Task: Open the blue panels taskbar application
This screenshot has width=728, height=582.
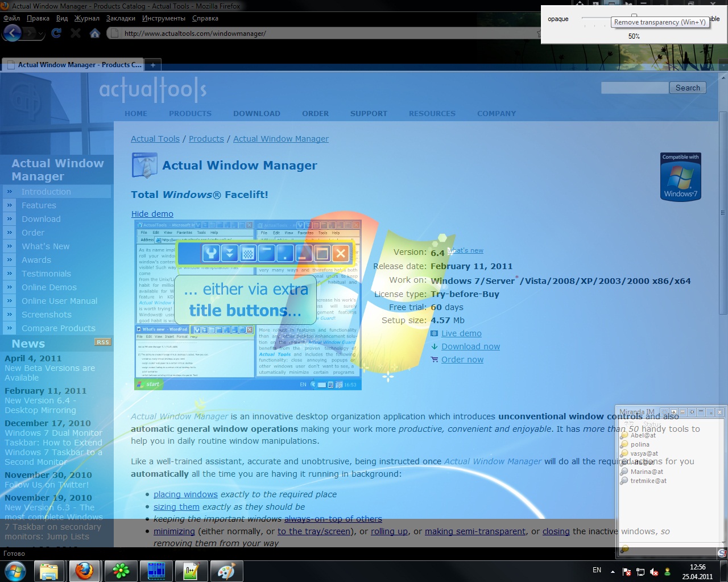Action: 156,571
